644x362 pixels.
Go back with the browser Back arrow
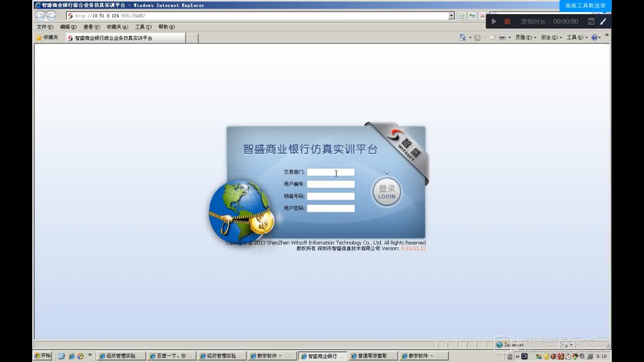(x=40, y=16)
